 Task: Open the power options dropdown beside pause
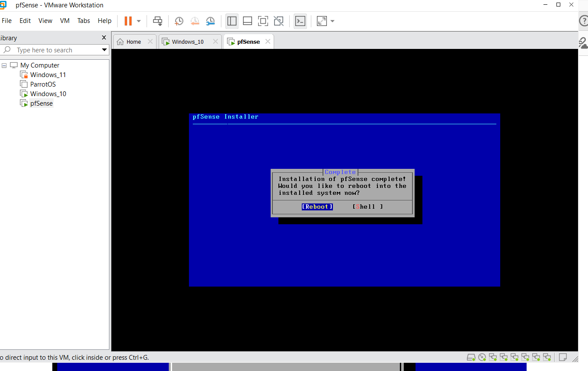(139, 21)
